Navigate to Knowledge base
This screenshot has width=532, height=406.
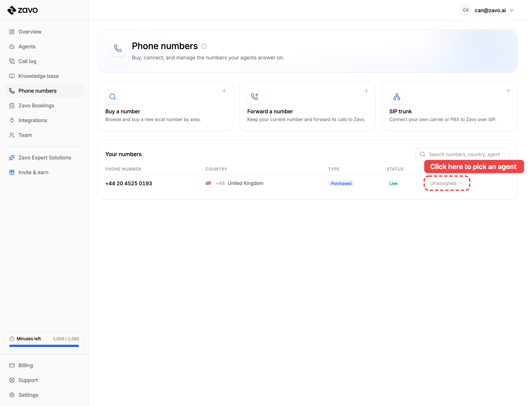point(44,76)
